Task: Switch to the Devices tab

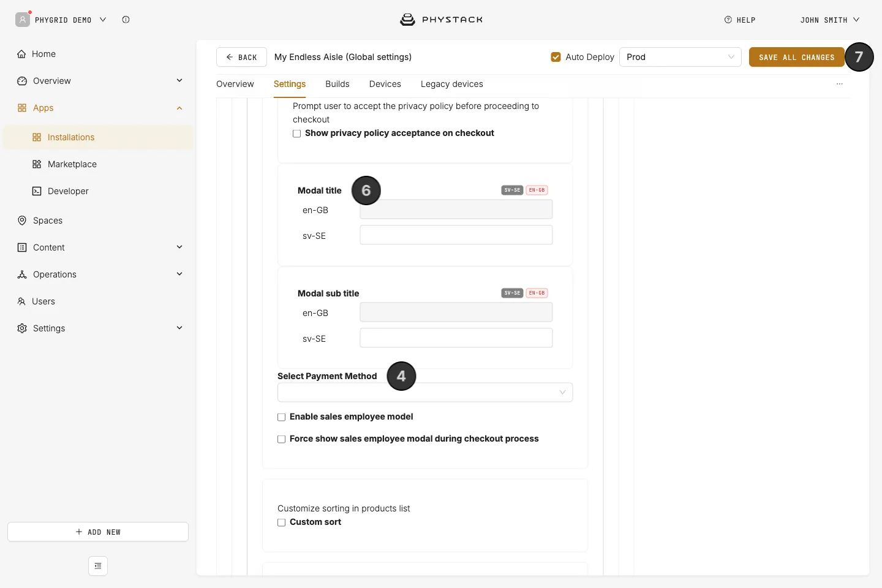Action: click(385, 84)
